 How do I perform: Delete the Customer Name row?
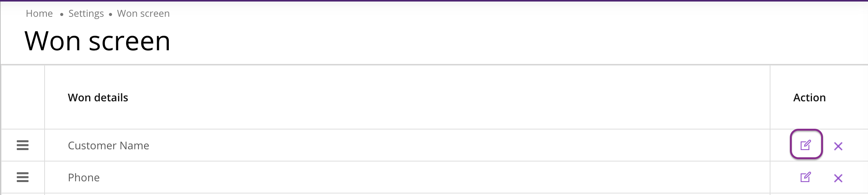click(838, 146)
